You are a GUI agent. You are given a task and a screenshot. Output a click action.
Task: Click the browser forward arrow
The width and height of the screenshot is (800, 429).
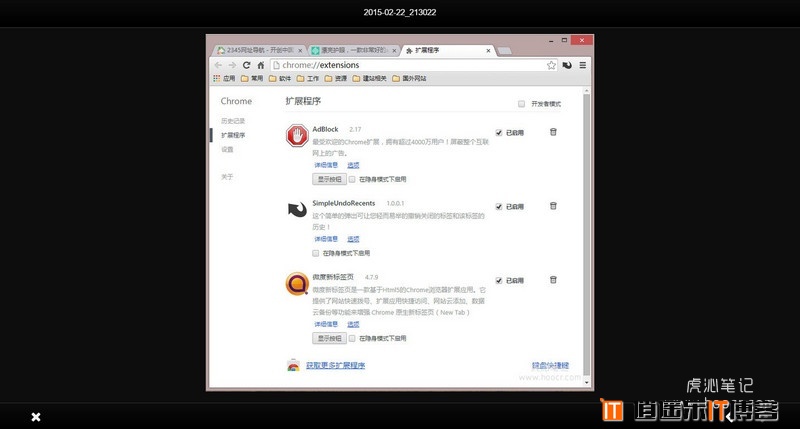click(232, 65)
